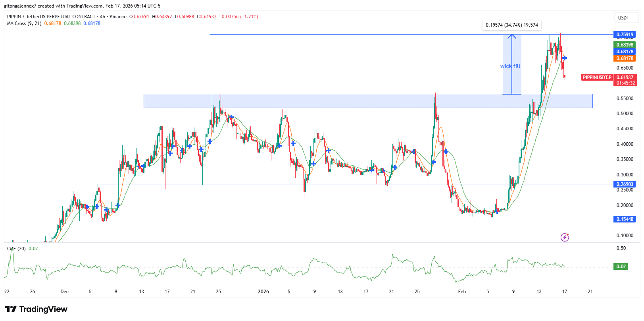Click the purple lightning bolt icon

(565, 238)
